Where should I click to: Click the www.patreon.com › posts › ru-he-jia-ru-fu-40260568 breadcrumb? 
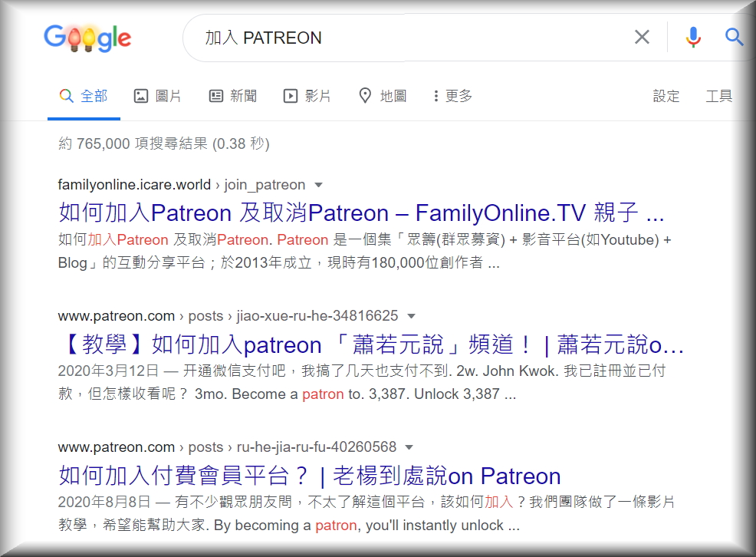point(227,447)
